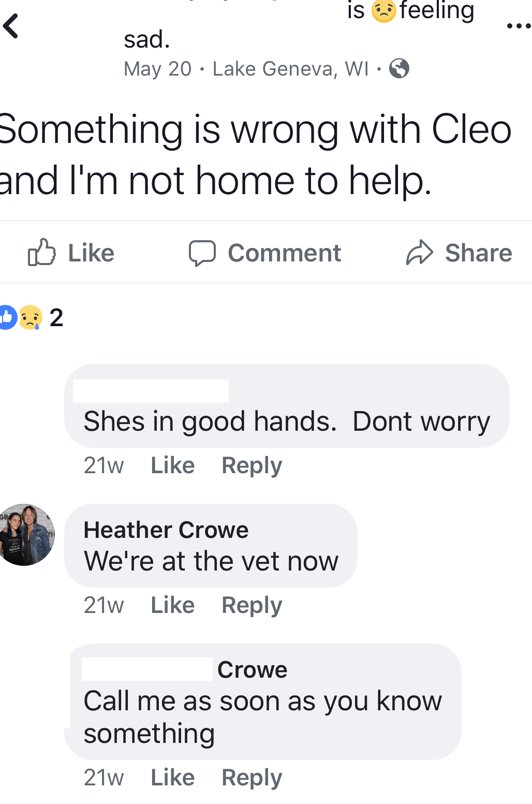Reply to the "Call me as soon" comment

click(252, 778)
